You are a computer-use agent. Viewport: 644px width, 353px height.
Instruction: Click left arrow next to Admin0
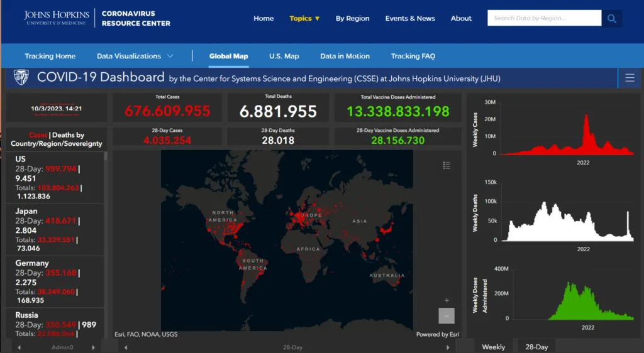pyautogui.click(x=19, y=347)
